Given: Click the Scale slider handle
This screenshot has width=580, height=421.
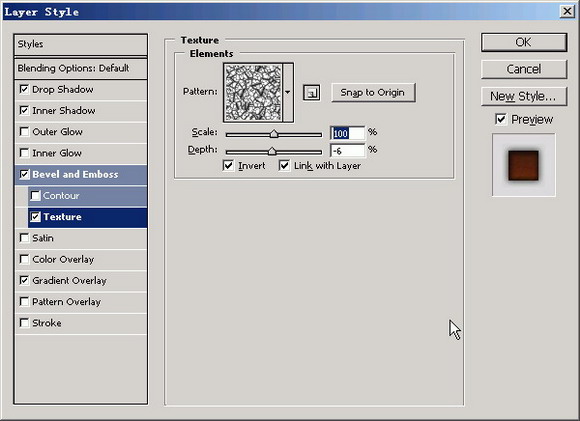Looking at the screenshot, I should [274, 134].
